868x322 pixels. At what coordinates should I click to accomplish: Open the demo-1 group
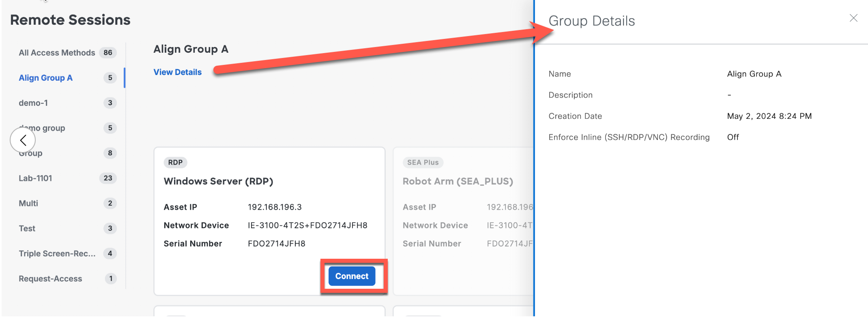(33, 103)
